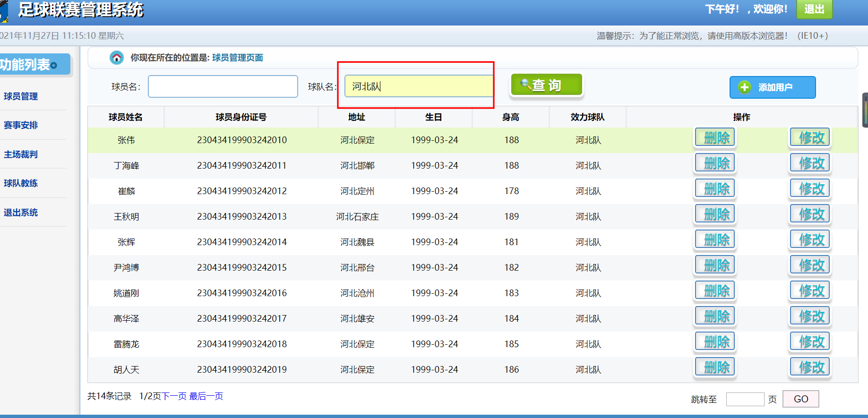Delete player 张辉

coord(715,239)
